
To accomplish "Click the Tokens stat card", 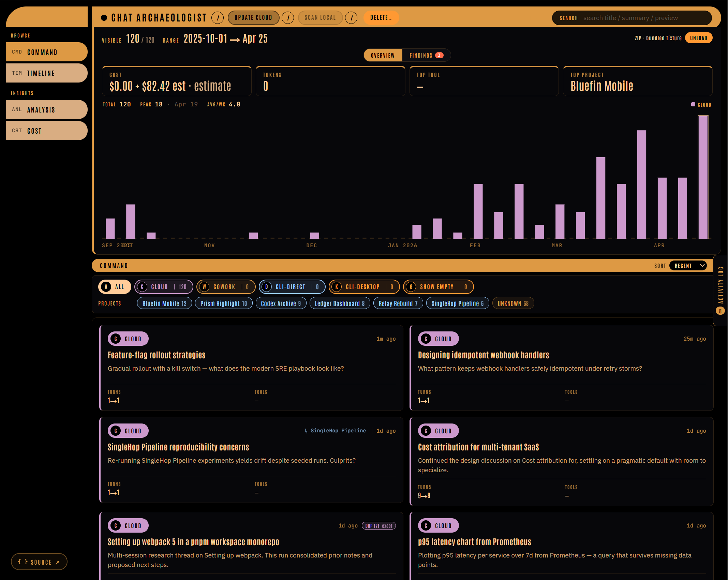I will coord(330,81).
